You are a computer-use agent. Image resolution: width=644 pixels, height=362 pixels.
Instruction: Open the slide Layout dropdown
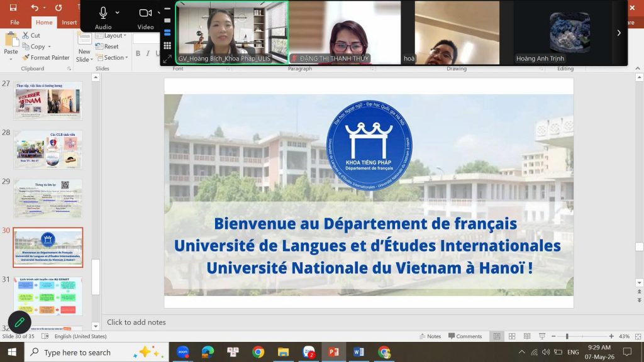click(x=111, y=36)
